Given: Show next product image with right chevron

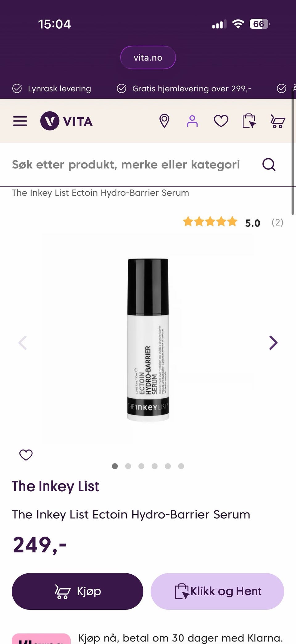Looking at the screenshot, I should [x=273, y=343].
